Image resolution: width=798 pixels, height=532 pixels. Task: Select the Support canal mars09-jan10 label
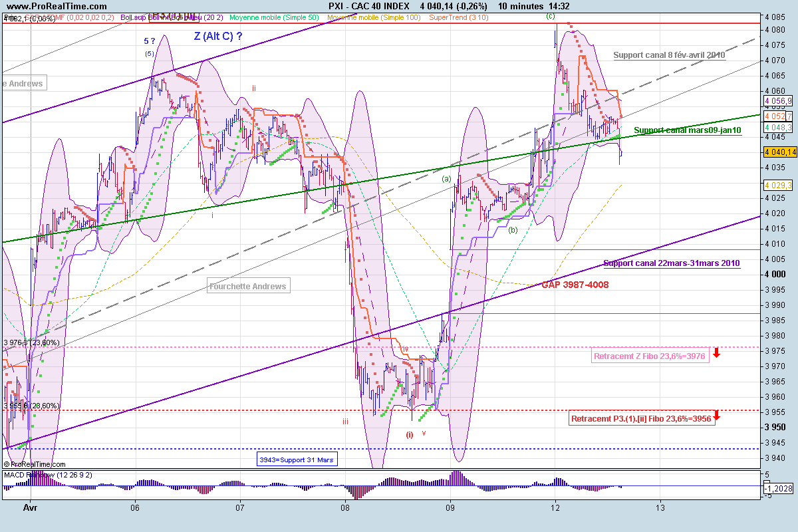click(x=688, y=130)
